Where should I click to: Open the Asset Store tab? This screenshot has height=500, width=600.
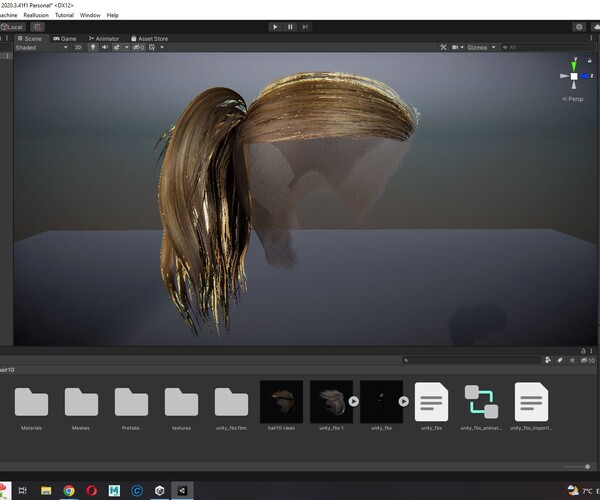click(149, 39)
